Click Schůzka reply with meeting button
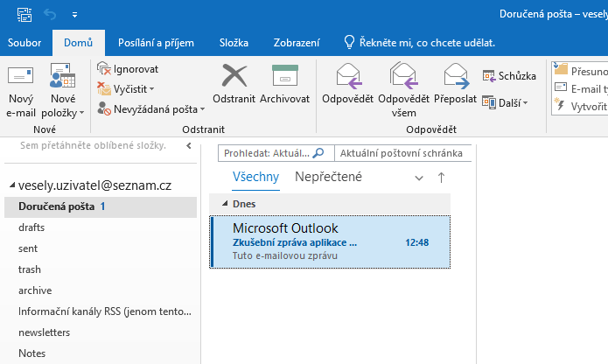Viewport: 608px width, 364px height. (509, 76)
